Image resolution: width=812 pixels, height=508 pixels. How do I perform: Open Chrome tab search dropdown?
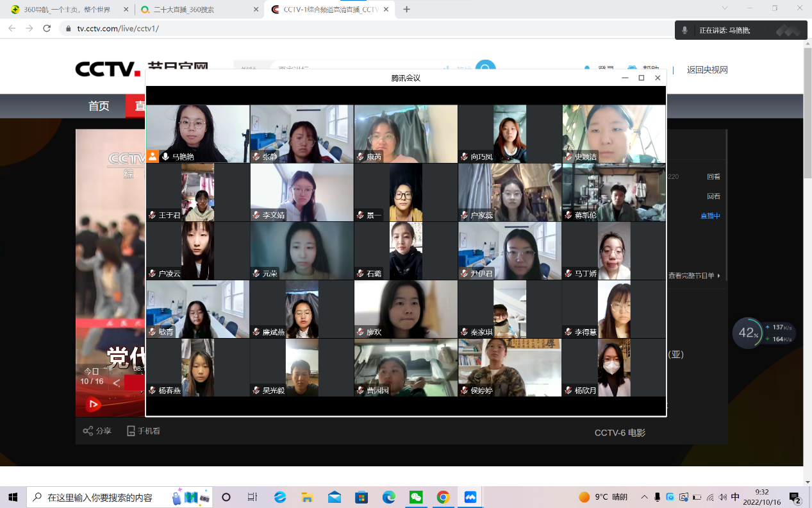pos(725,9)
